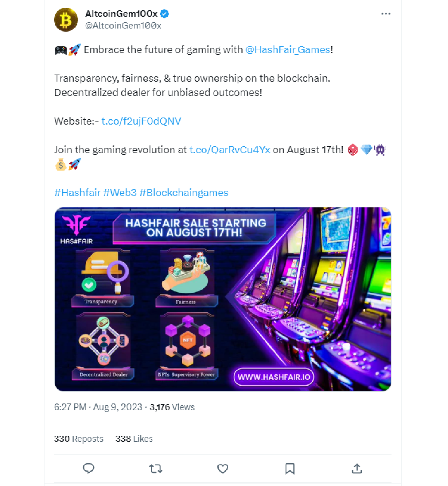The width and height of the screenshot is (448, 486).
Task: Open the @AltcoinGem100x handle link
Action: pyautogui.click(x=123, y=25)
